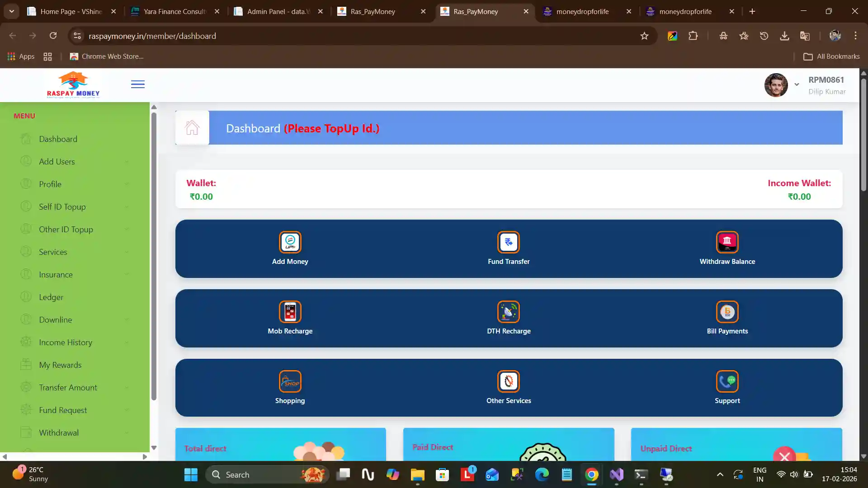Open the Bill Payments icon

[727, 311]
